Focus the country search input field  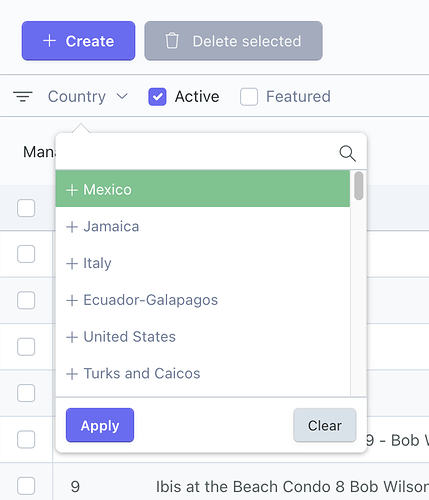point(197,153)
